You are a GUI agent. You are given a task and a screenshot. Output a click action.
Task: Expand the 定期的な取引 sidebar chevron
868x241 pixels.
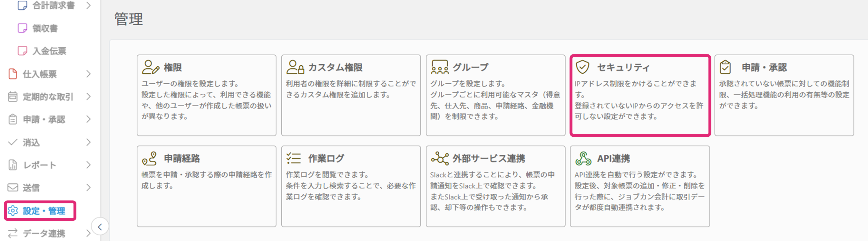point(88,97)
